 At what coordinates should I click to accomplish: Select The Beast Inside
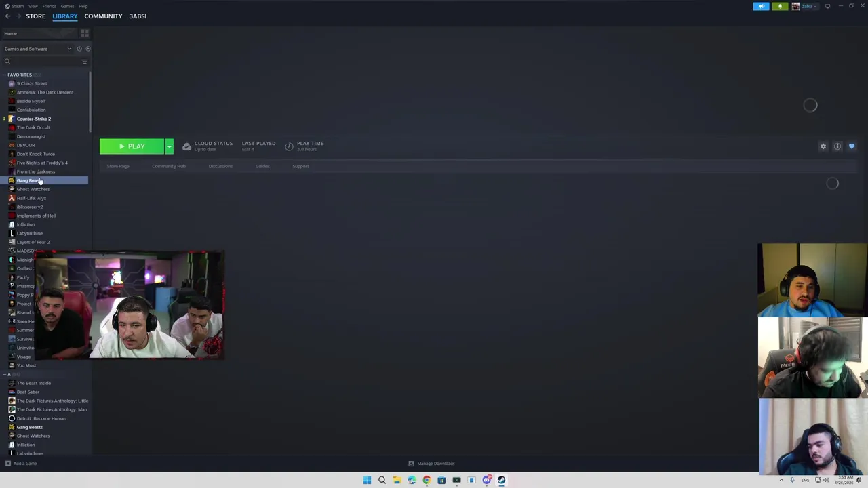point(33,383)
